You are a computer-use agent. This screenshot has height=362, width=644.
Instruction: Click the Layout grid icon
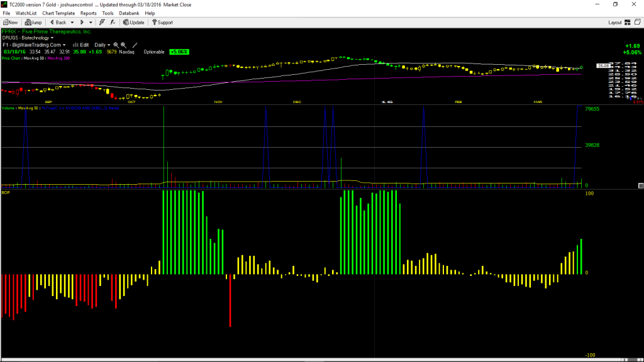click(628, 23)
